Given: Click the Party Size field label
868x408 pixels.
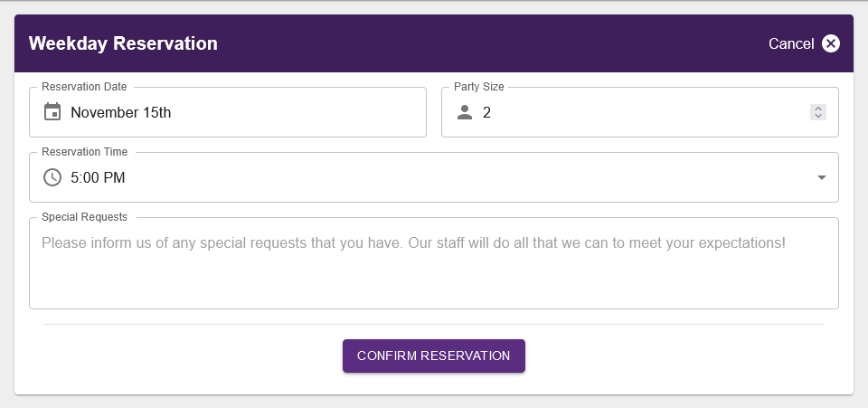Looking at the screenshot, I should click(478, 87).
